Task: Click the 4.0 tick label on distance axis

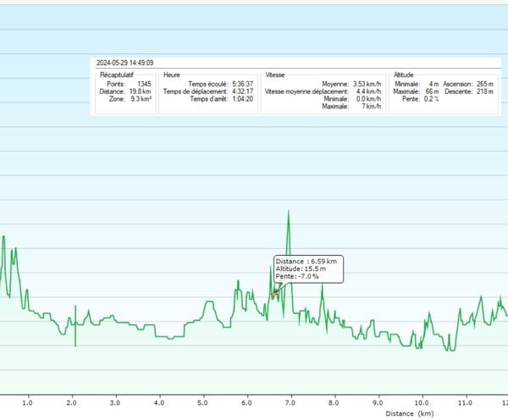Action: click(x=159, y=403)
